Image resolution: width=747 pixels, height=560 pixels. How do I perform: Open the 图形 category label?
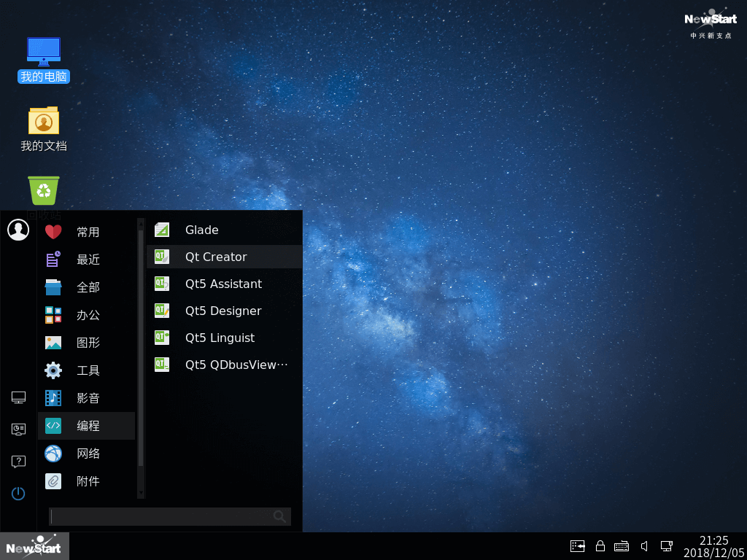coord(88,343)
